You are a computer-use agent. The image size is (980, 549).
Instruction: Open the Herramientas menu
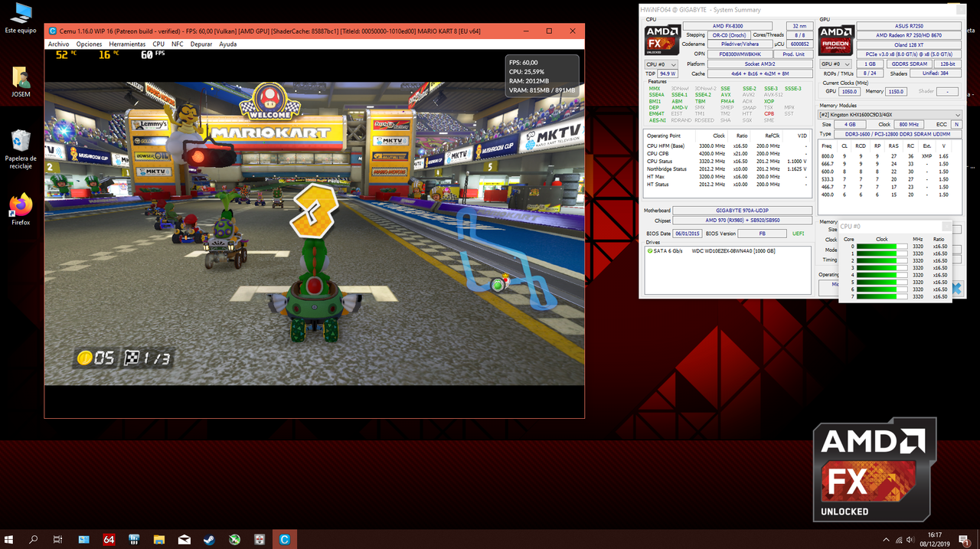point(127,44)
